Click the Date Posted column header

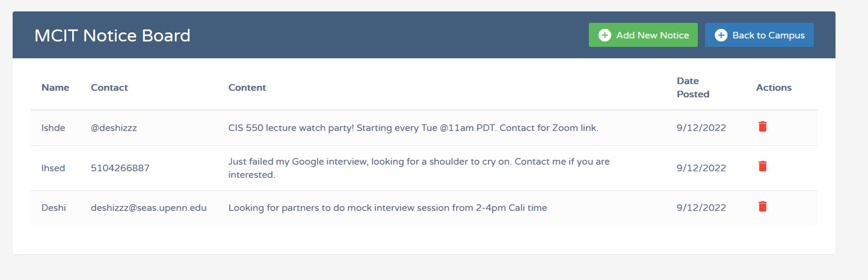point(693,88)
